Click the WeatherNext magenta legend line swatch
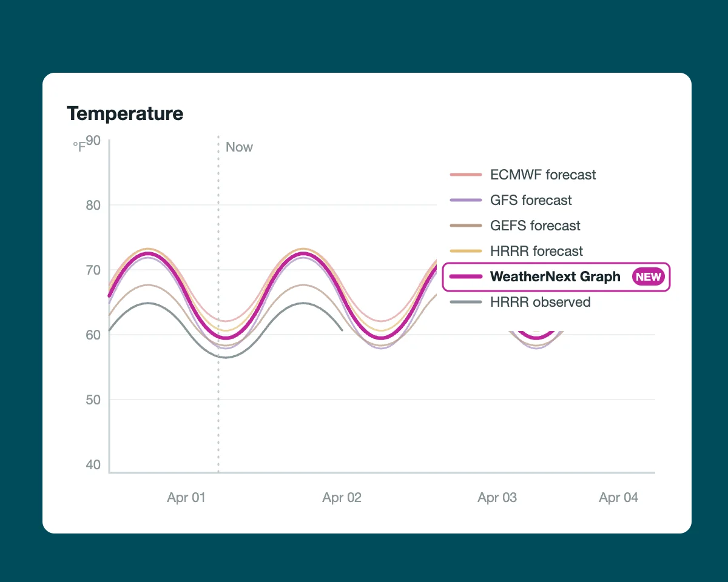 click(465, 277)
